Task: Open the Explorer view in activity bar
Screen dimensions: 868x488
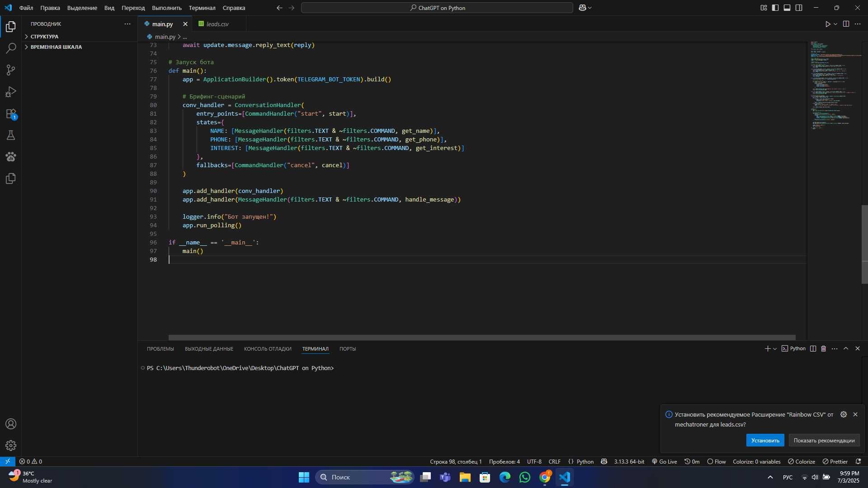Action: point(11,27)
